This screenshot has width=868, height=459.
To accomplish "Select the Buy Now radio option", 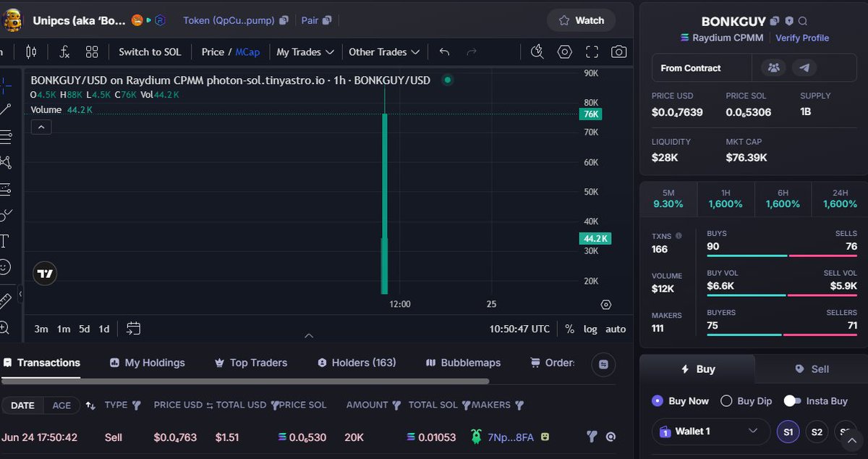I will tap(657, 401).
